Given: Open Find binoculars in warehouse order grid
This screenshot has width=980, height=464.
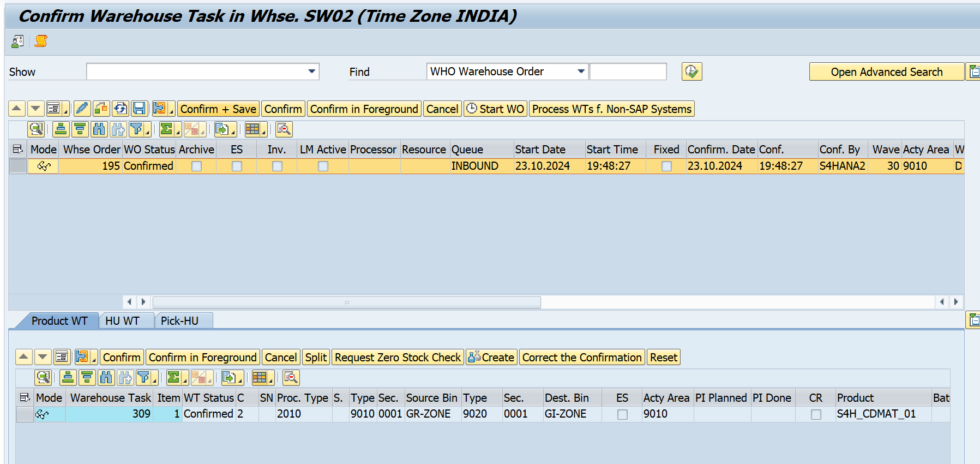Looking at the screenshot, I should point(99,129).
